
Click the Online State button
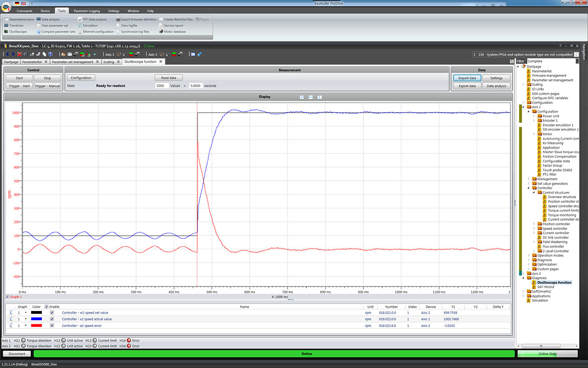pyautogui.click(x=547, y=354)
